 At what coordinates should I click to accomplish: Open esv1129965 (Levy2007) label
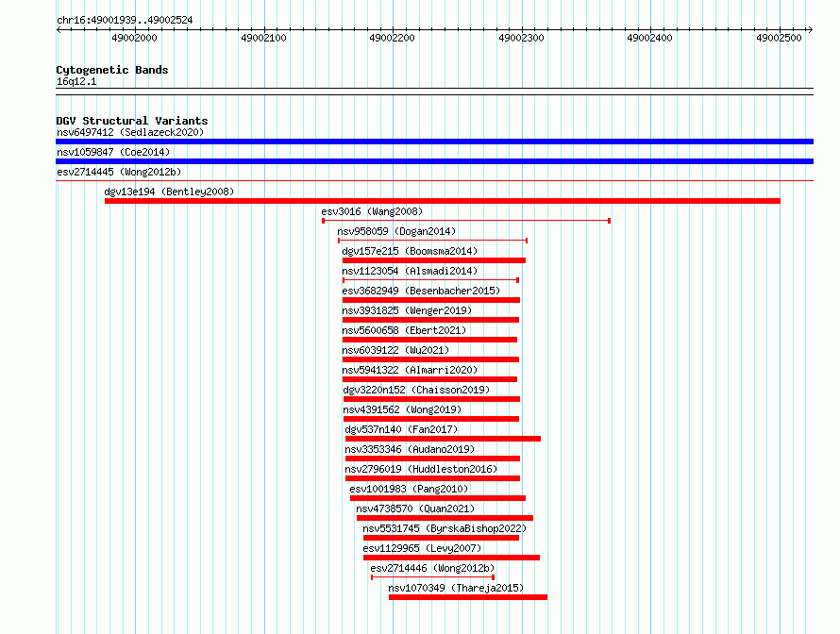coord(422,548)
